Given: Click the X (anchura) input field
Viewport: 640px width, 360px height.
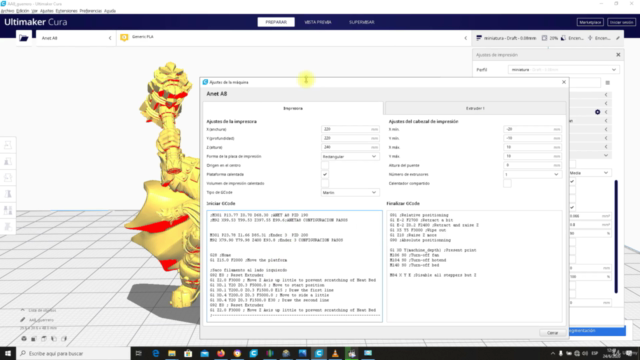Looking at the screenshot, I should [350, 129].
